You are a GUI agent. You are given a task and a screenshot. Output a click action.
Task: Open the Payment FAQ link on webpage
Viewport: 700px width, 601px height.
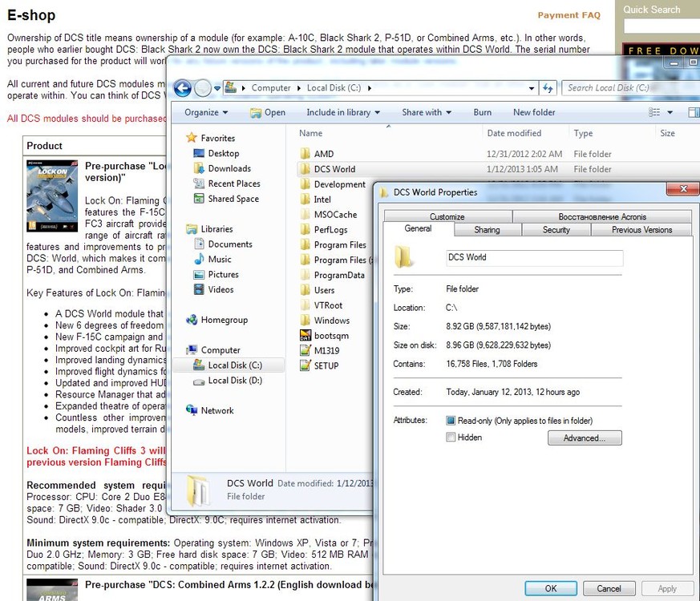pos(568,15)
